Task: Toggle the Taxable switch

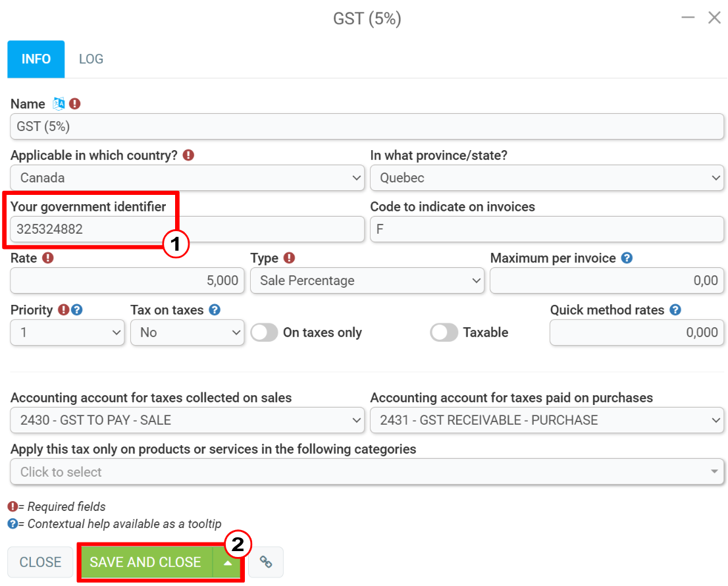Action: 444,333
